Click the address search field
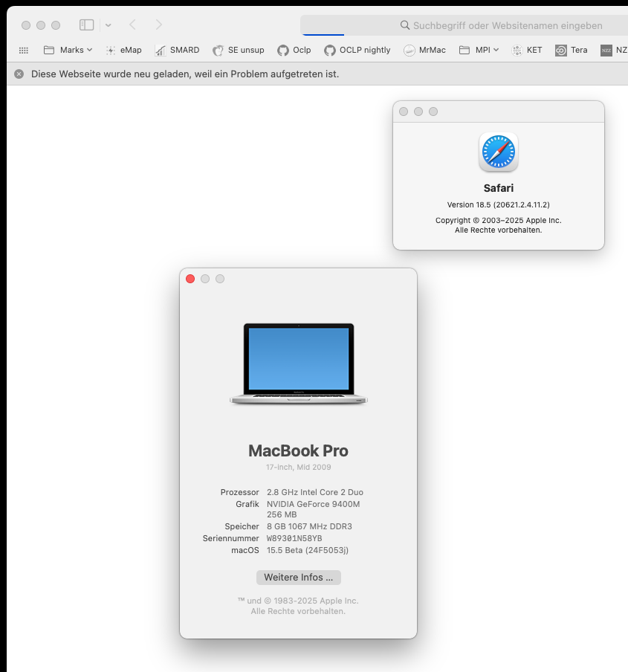This screenshot has width=628, height=672. (464, 25)
